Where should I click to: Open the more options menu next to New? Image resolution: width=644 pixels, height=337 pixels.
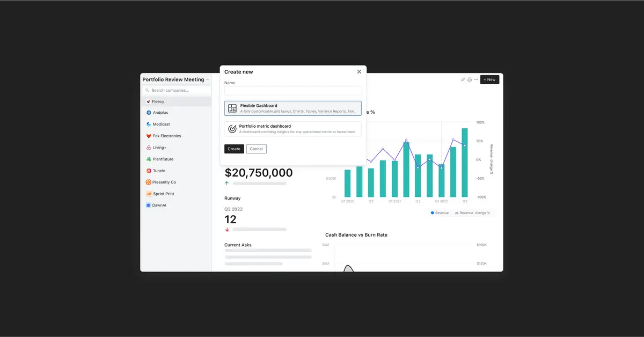(x=476, y=79)
